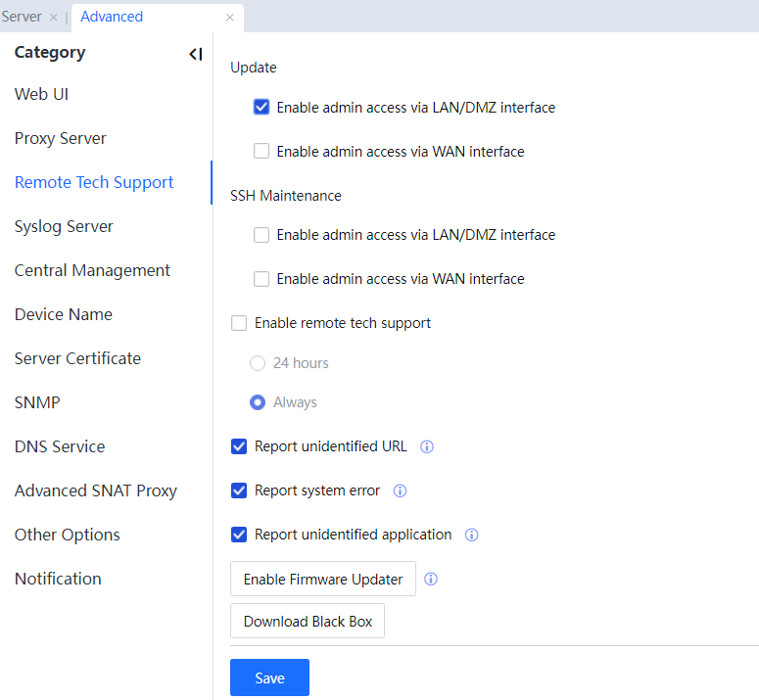Open the DNS Service category
This screenshot has height=700, width=759.
[x=60, y=446]
